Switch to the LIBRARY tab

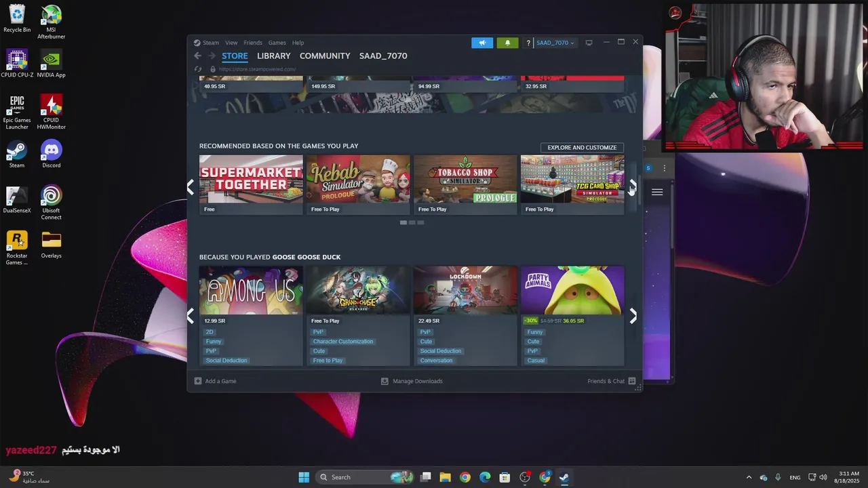click(273, 56)
